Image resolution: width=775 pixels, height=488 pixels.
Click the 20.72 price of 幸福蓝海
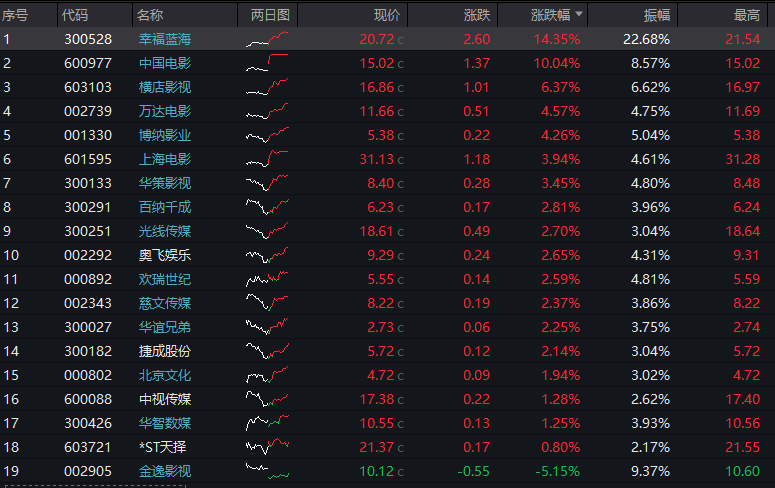point(377,39)
